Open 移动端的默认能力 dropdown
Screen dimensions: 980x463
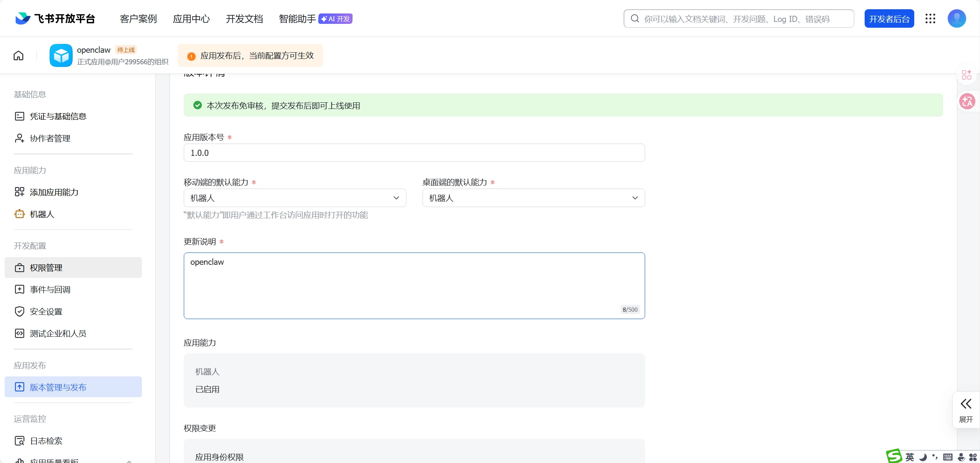294,198
